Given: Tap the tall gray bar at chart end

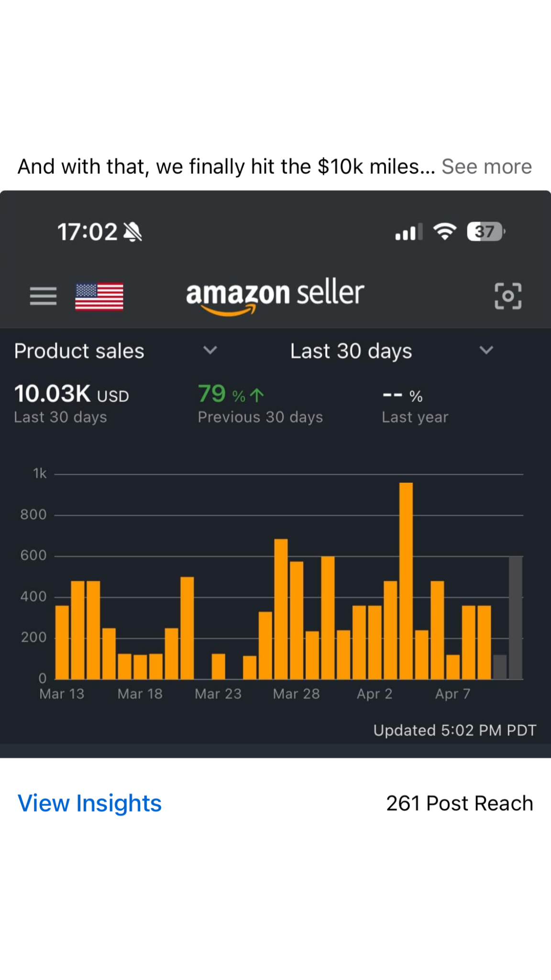Looking at the screenshot, I should (516, 618).
